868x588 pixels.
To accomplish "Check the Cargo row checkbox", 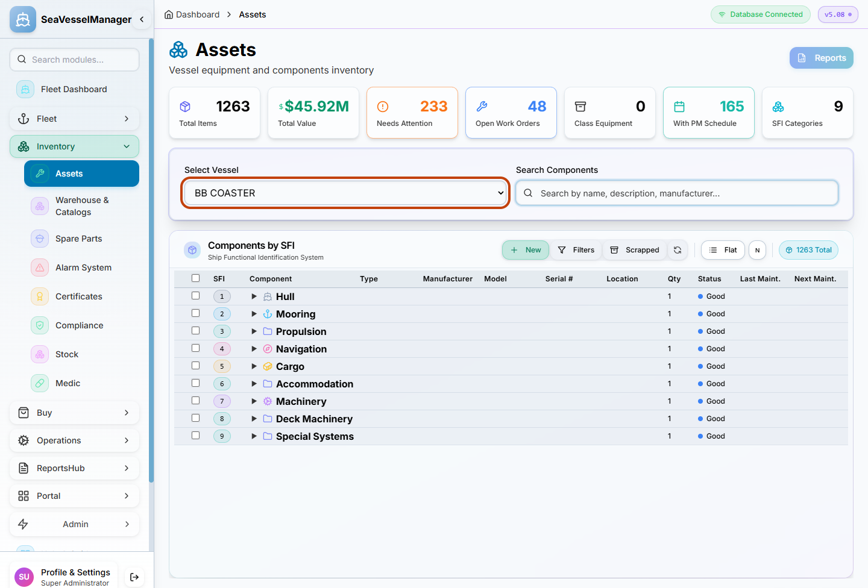I will pyautogui.click(x=195, y=366).
